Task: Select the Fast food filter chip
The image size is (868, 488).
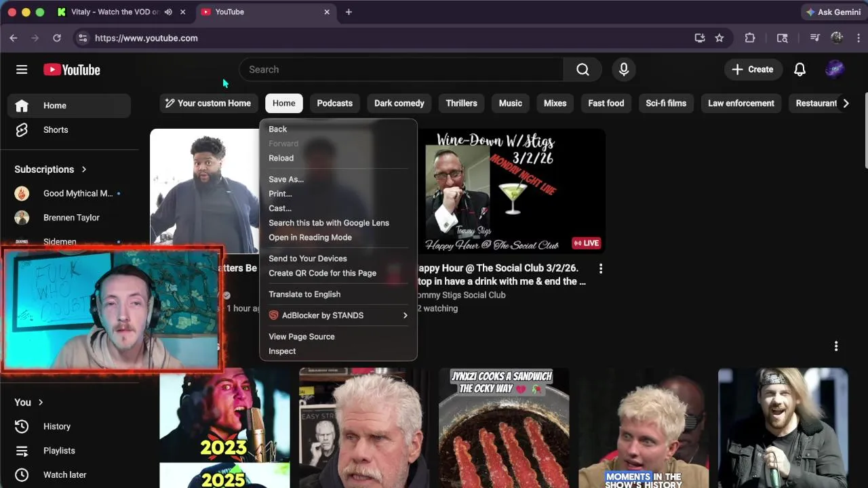Action: [x=606, y=103]
